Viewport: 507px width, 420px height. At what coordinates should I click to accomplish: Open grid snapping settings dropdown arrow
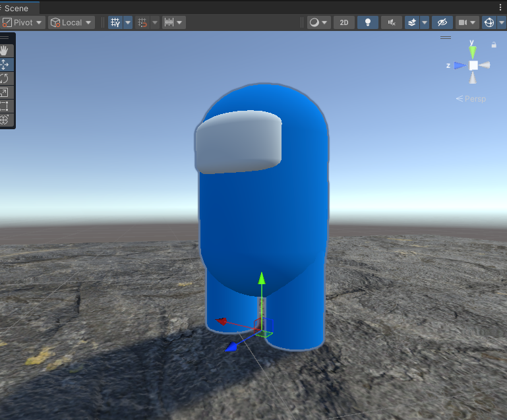pos(155,22)
